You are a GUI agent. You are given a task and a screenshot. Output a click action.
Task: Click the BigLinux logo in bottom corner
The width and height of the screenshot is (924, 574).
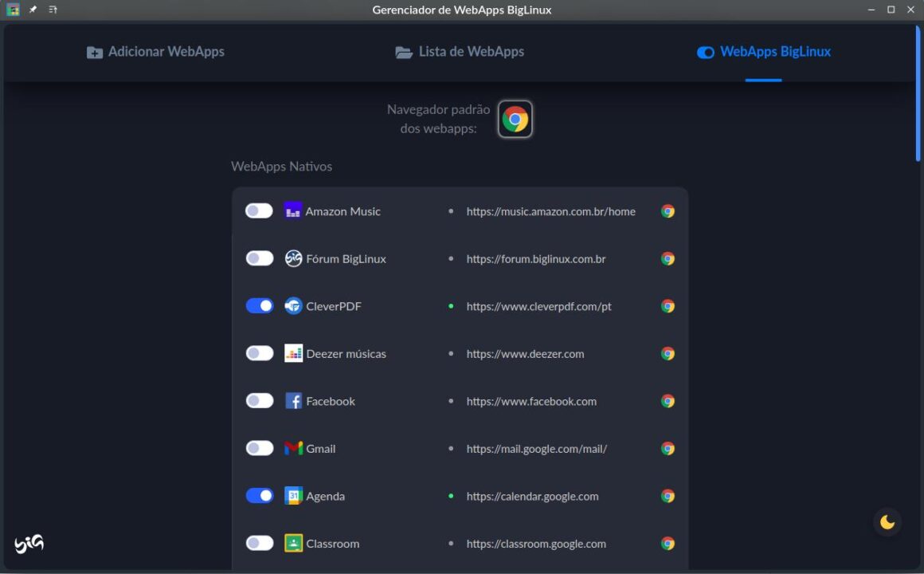tap(29, 544)
